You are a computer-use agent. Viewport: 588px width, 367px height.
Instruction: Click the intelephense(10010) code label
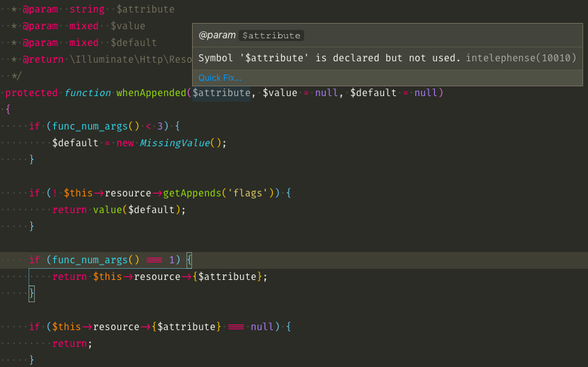point(521,58)
